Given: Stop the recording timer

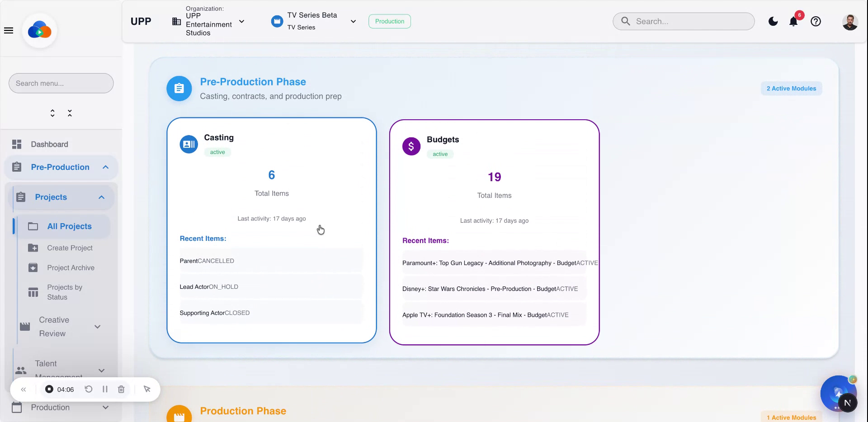Looking at the screenshot, I should [49, 389].
